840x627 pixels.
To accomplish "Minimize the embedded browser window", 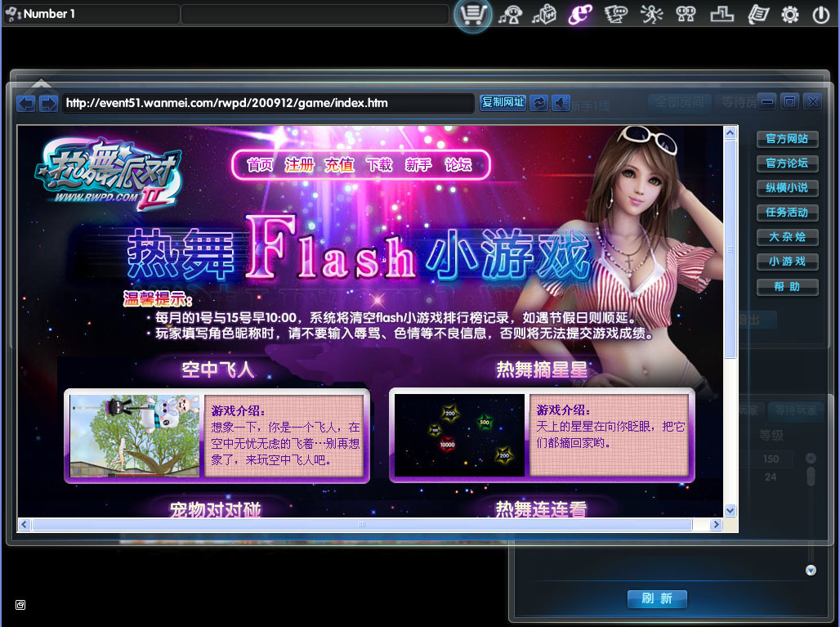I will point(767,101).
